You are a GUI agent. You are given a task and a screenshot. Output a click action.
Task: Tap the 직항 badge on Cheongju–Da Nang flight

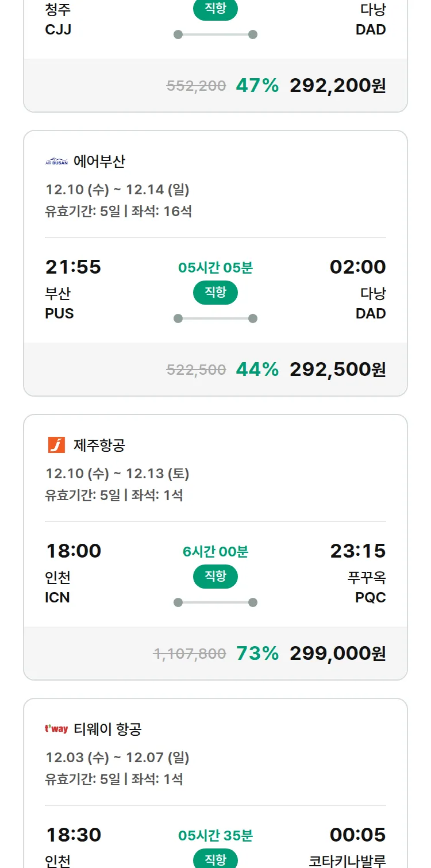click(x=215, y=9)
